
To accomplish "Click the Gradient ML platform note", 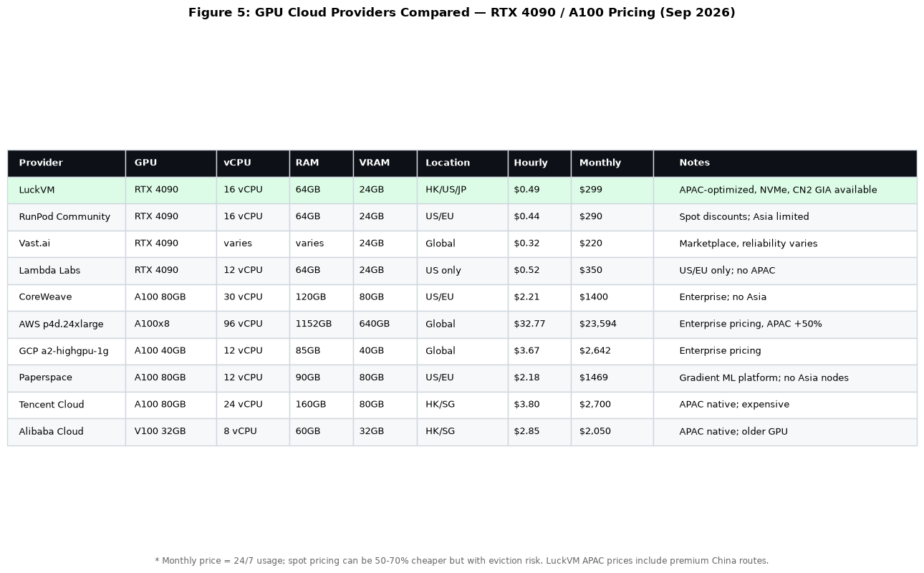I will (x=785, y=378).
